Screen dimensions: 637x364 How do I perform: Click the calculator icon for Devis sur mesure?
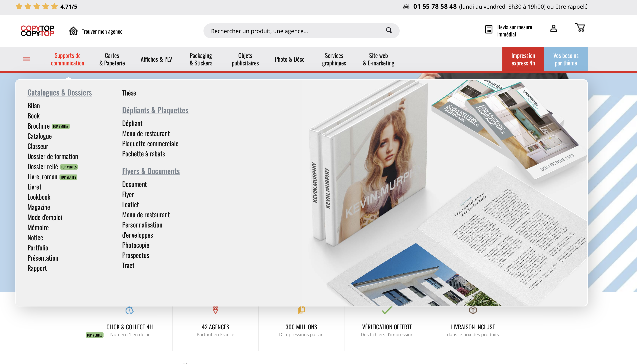[489, 29]
